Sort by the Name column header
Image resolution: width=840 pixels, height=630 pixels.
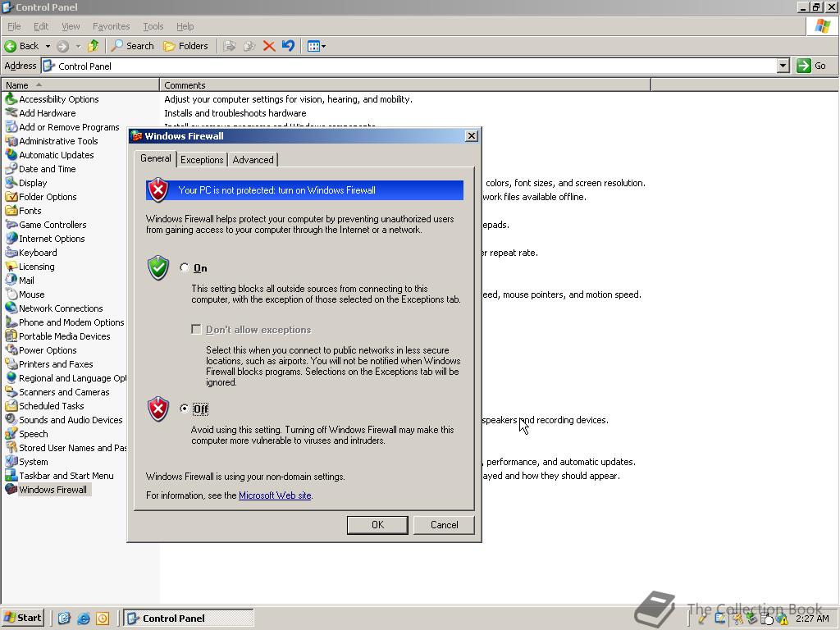(x=80, y=85)
